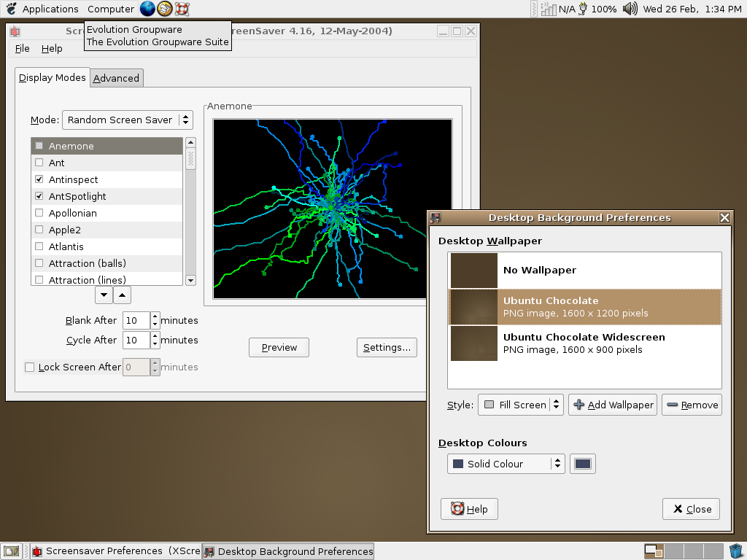Viewport: 747px width, 560px height.
Task: Open the volume speaker control
Action: point(630,9)
